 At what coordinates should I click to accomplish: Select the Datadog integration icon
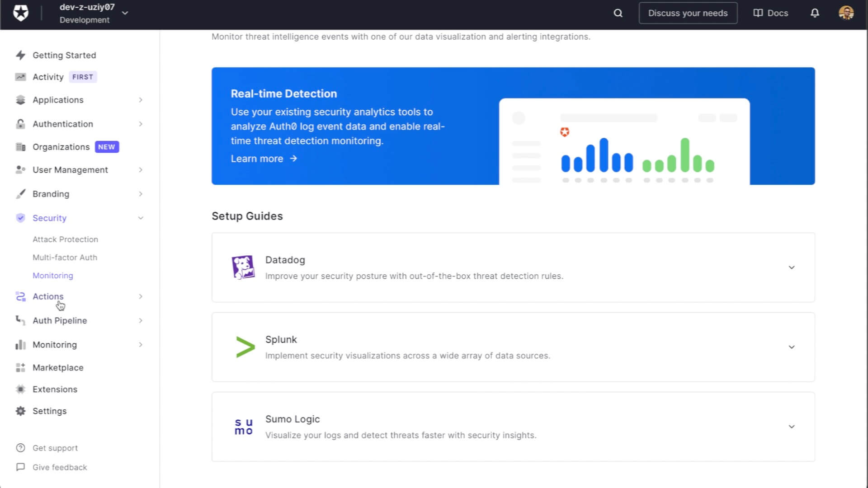243,267
